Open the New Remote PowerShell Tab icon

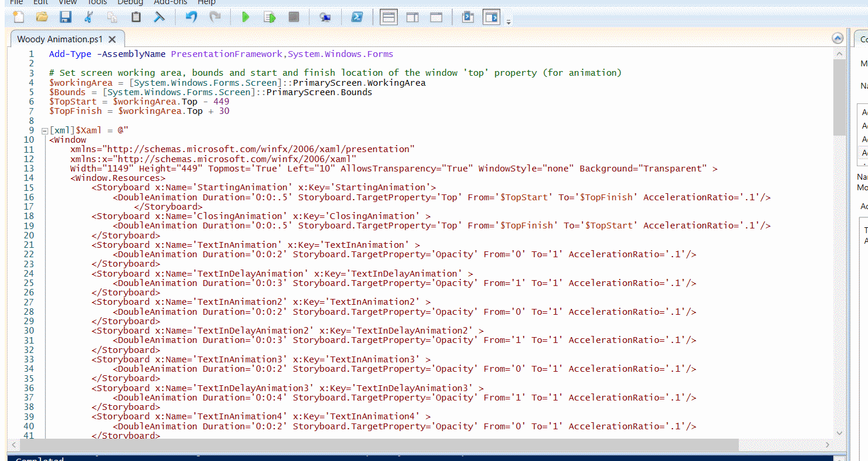click(325, 17)
